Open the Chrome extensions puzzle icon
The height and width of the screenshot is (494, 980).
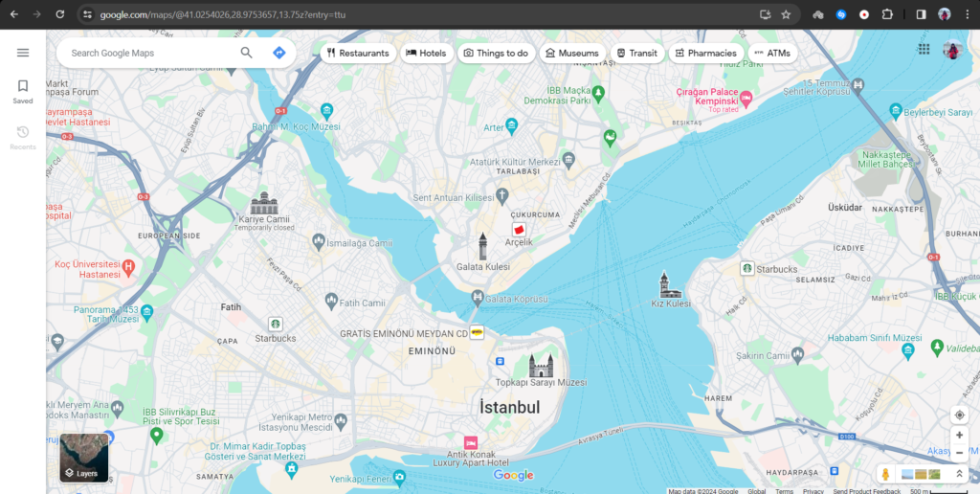[887, 14]
